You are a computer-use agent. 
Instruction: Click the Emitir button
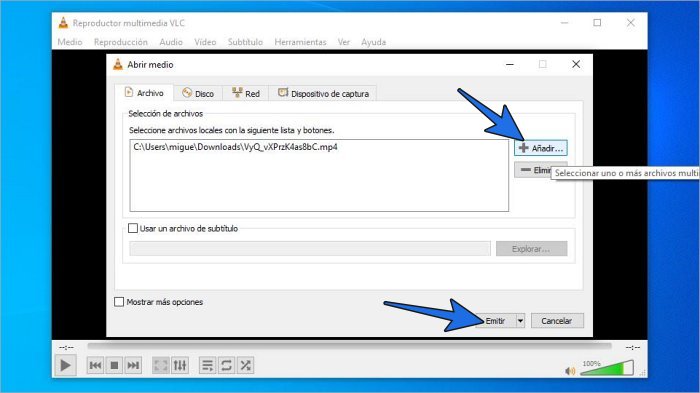click(x=495, y=321)
